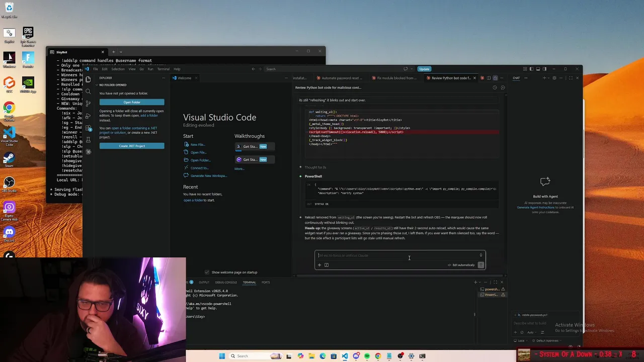This screenshot has width=644, height=362.
Task: Go back with the navigation arrow in title bar
Action: click(253, 69)
